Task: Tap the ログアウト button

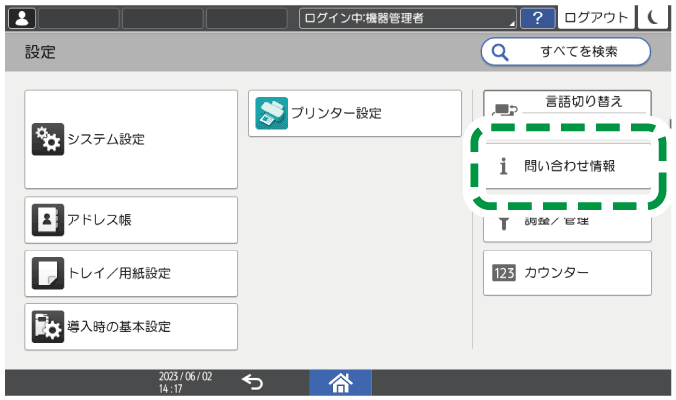Action: (596, 18)
